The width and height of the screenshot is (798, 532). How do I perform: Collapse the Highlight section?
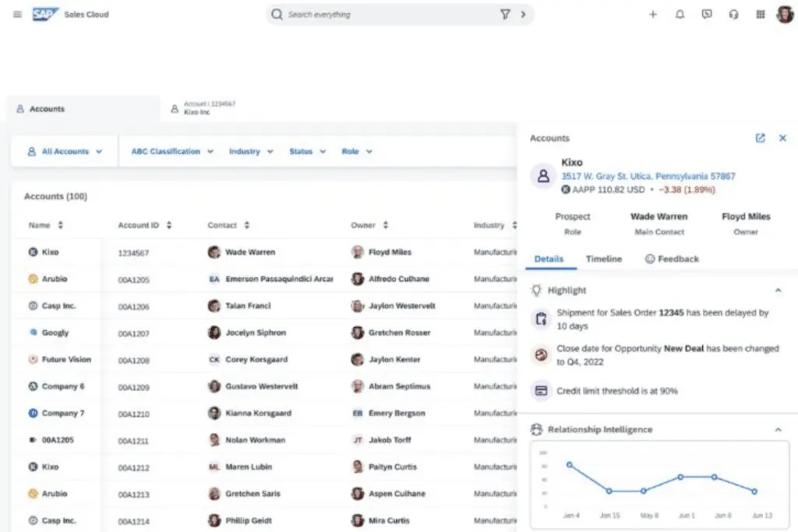pyautogui.click(x=779, y=290)
